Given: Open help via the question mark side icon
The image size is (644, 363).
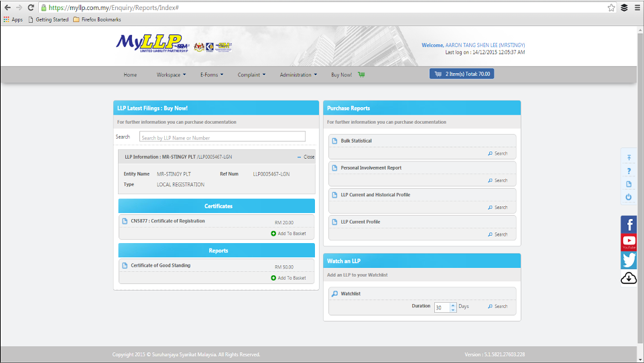Looking at the screenshot, I should point(629,171).
